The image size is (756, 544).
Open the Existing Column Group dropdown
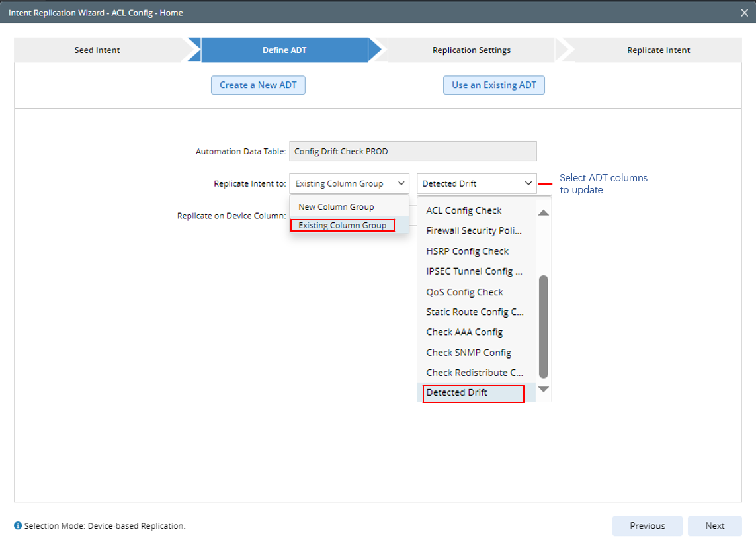(349, 184)
